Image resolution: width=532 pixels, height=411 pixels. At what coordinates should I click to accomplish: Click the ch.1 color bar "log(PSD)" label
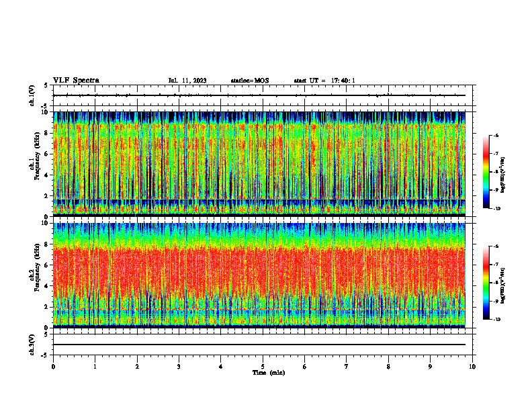pyautogui.click(x=503, y=175)
